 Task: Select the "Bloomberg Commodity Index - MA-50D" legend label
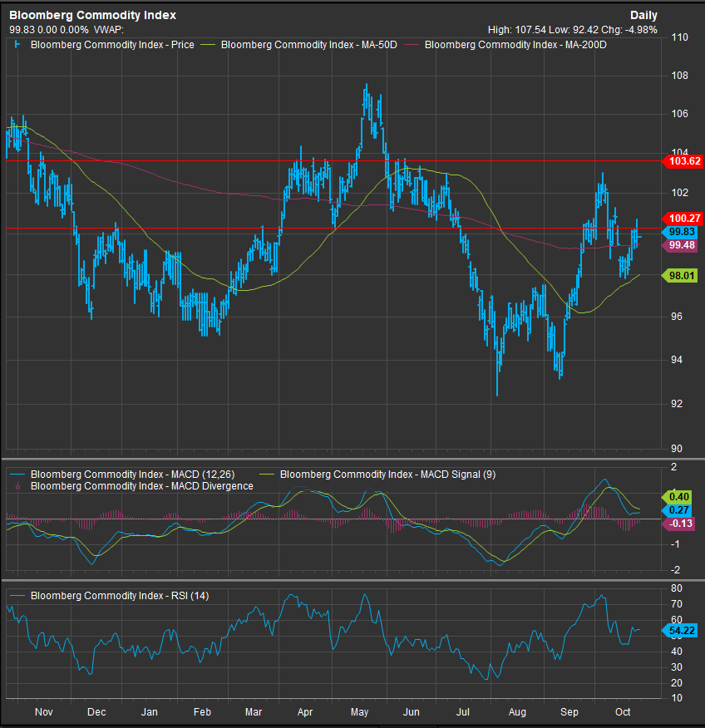(x=308, y=45)
